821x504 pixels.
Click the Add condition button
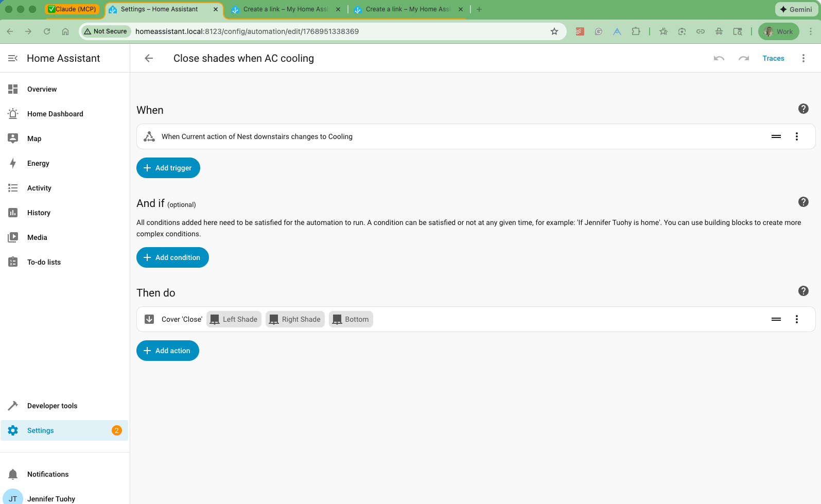(172, 257)
